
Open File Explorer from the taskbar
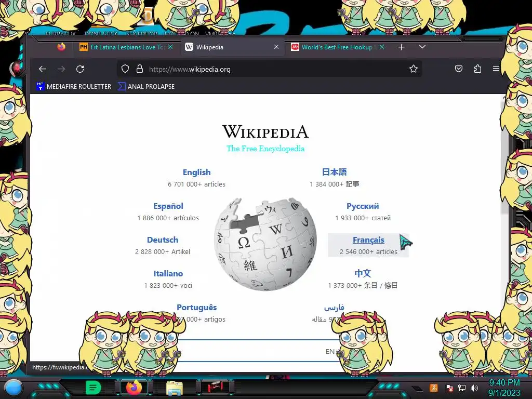coord(175,388)
